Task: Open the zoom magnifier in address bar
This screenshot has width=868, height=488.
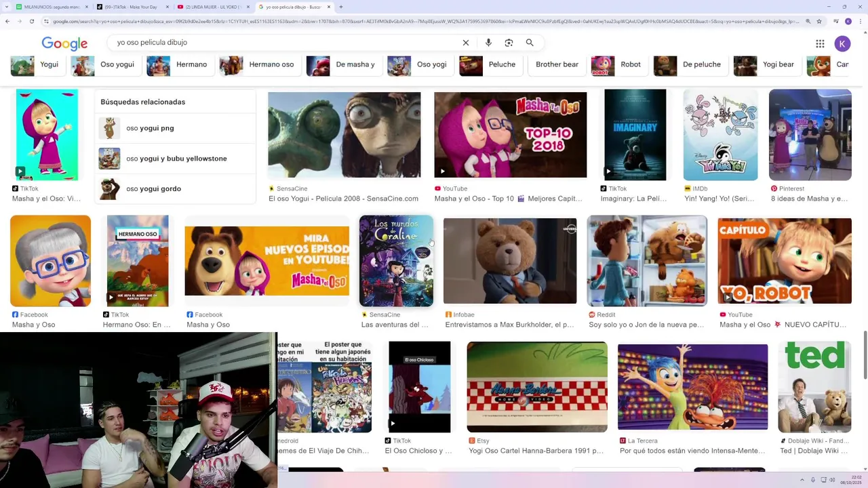Action: click(806, 22)
